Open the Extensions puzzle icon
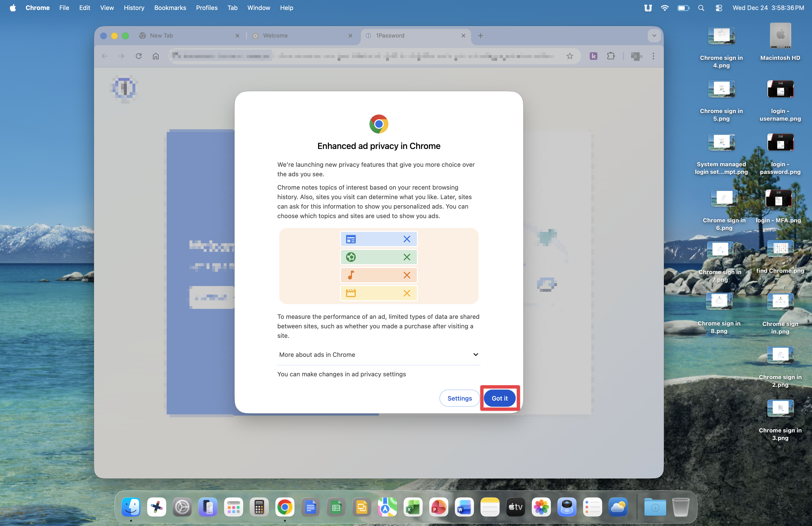Viewport: 812px width, 526px height. [x=611, y=56]
